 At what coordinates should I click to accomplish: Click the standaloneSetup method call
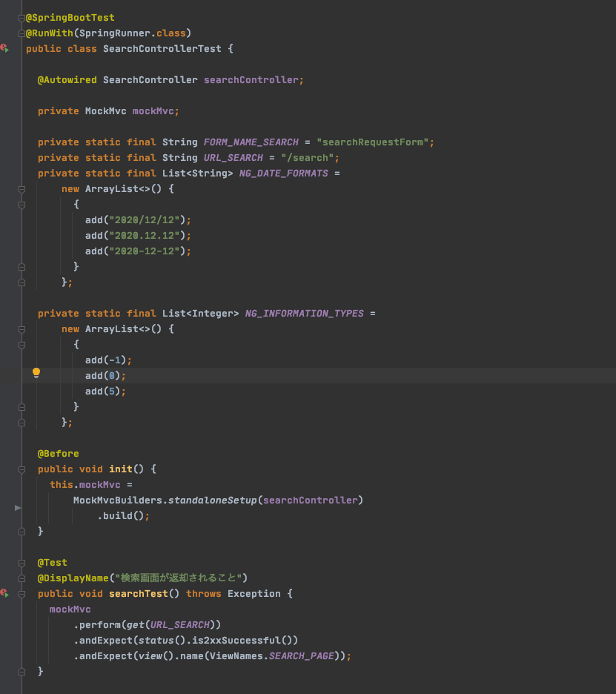pyautogui.click(x=212, y=500)
